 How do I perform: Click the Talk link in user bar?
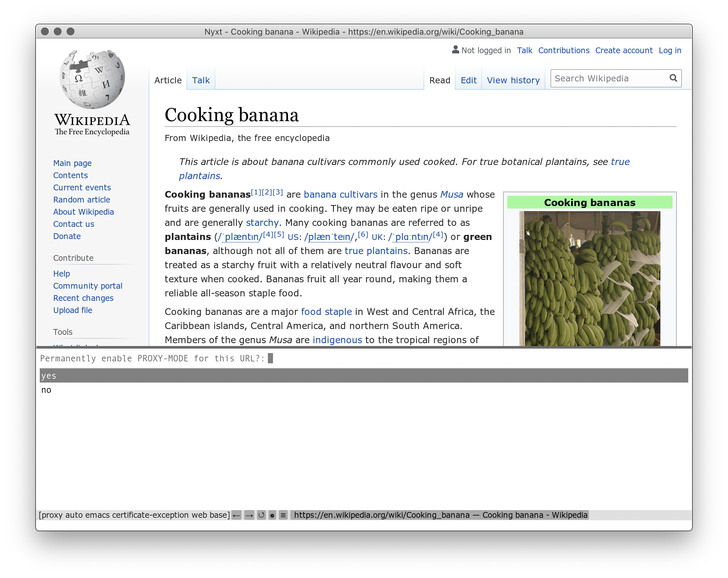[x=524, y=50]
